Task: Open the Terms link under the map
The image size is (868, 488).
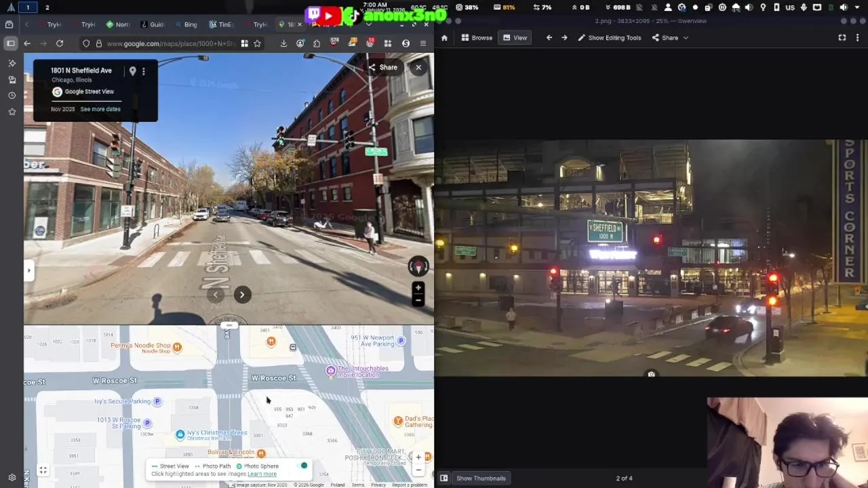Action: (358, 485)
